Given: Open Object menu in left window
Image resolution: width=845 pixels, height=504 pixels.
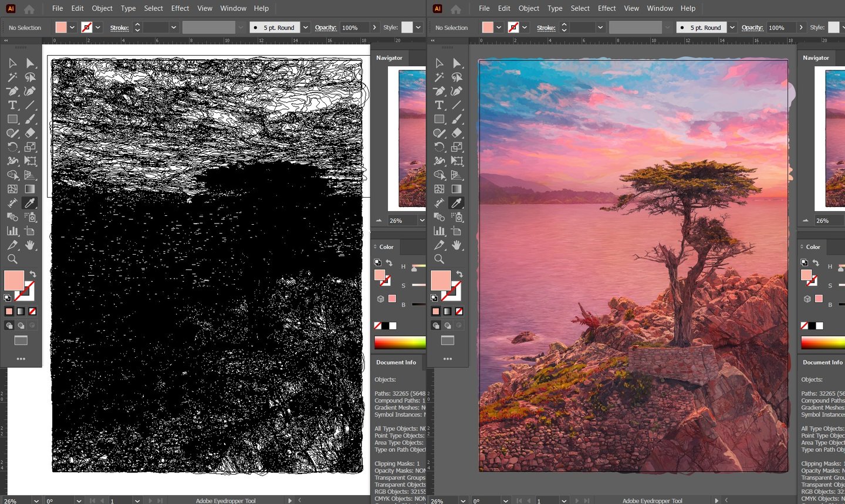Looking at the screenshot, I should click(102, 8).
